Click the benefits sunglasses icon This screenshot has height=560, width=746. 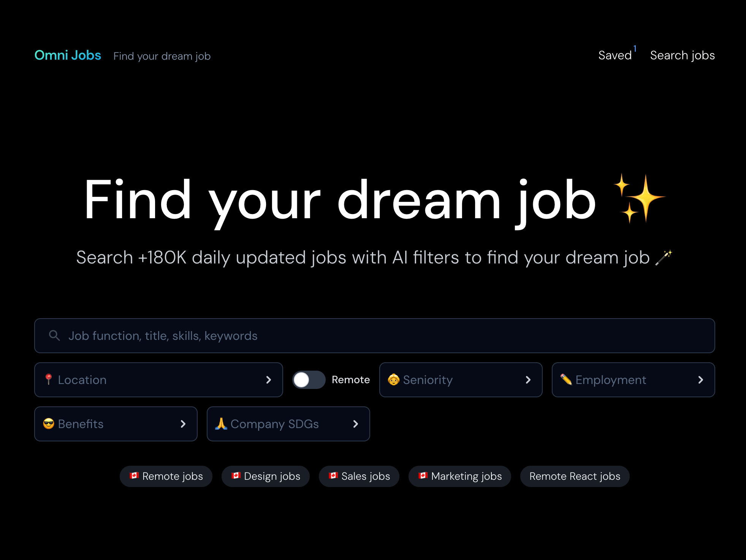[49, 424]
